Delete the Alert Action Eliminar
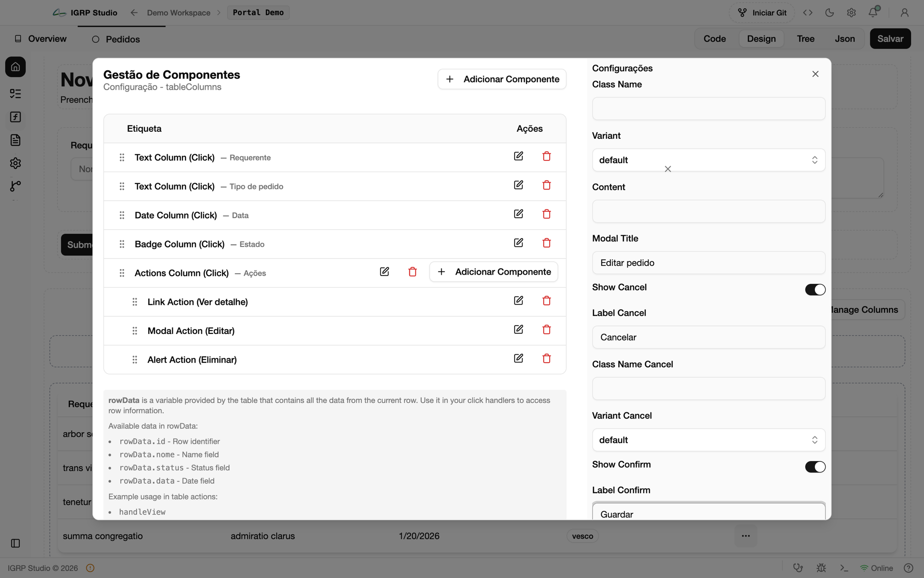This screenshot has width=924, height=578. click(x=547, y=359)
